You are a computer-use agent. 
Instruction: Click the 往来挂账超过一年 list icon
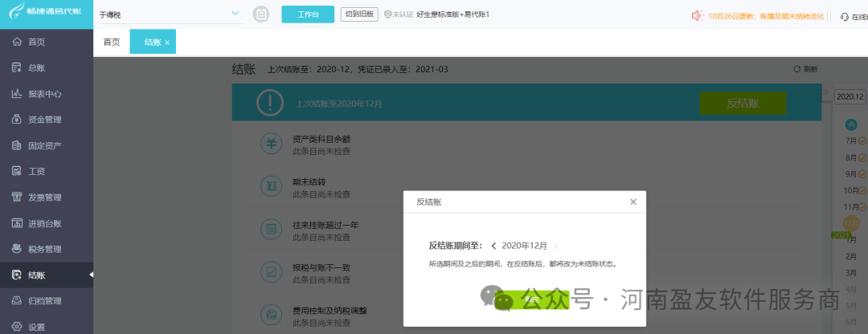pyautogui.click(x=272, y=228)
